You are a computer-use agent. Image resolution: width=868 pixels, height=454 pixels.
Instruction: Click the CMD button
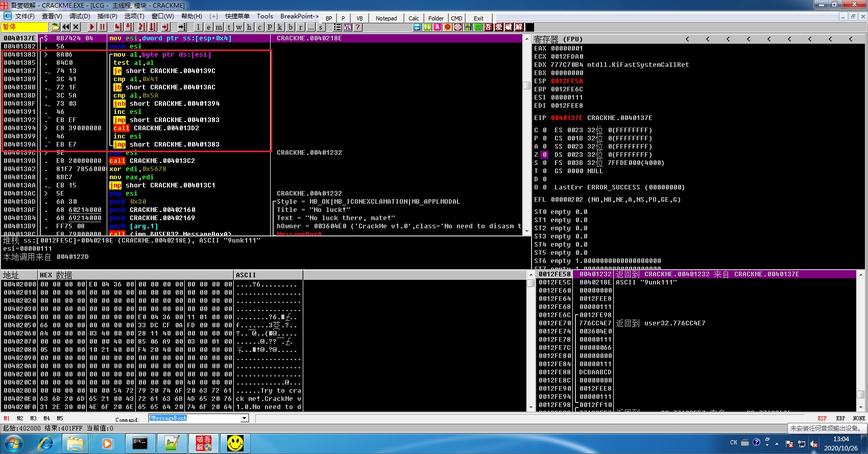456,18
